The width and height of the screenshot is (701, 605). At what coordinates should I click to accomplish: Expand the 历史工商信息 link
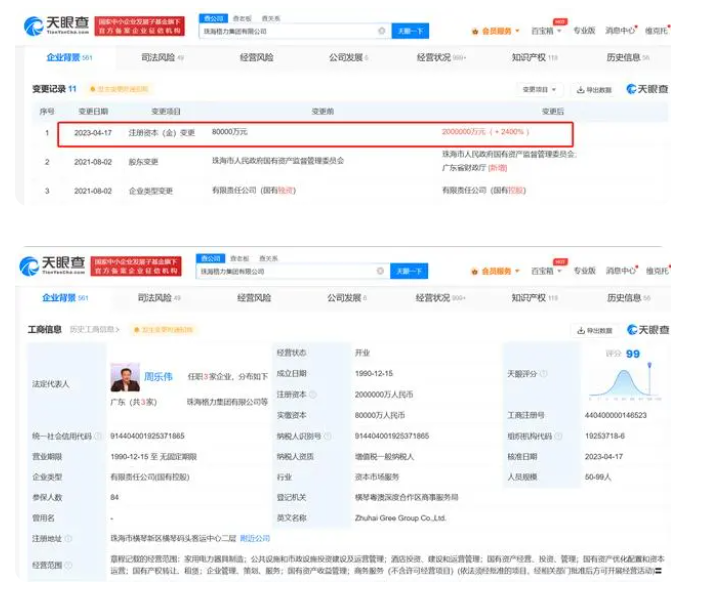pyautogui.click(x=95, y=330)
